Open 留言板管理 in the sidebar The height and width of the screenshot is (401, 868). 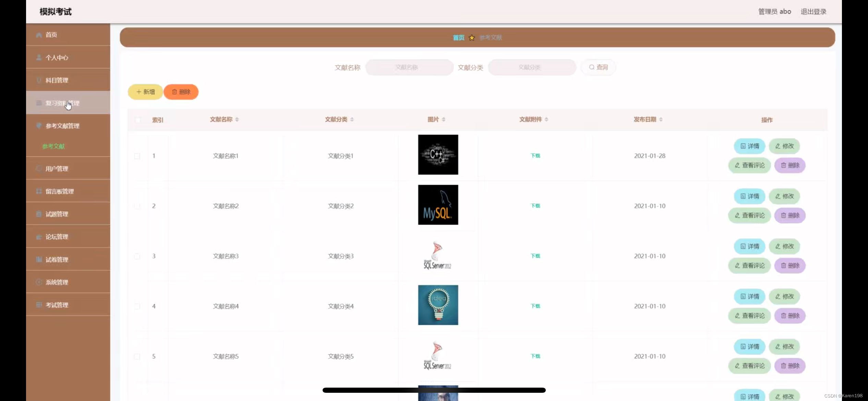click(68, 191)
